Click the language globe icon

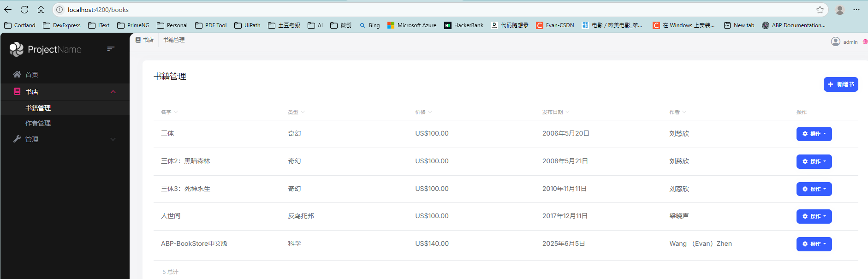click(865, 42)
